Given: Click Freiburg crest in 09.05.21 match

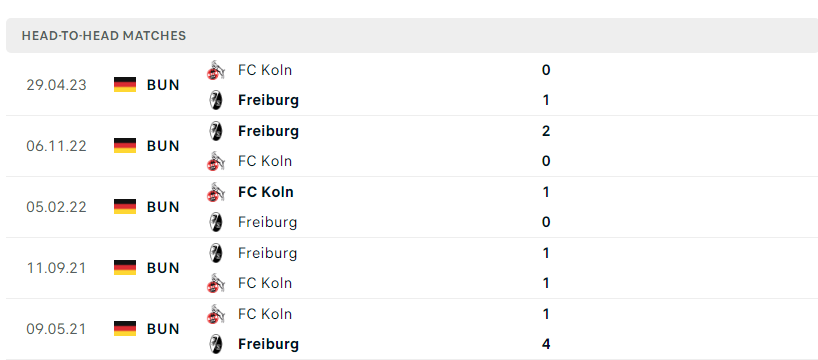Looking at the screenshot, I should click(215, 344).
